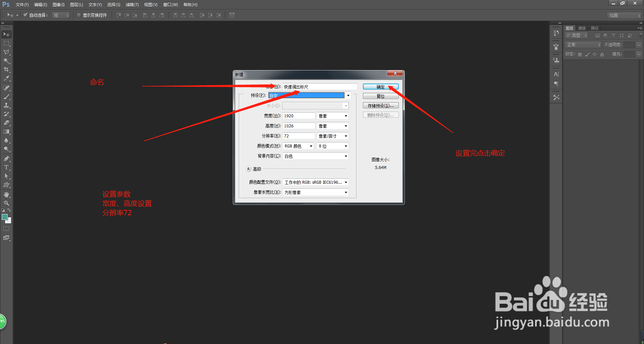Click the background color swatch
This screenshot has height=344, width=644.
[x=9, y=221]
